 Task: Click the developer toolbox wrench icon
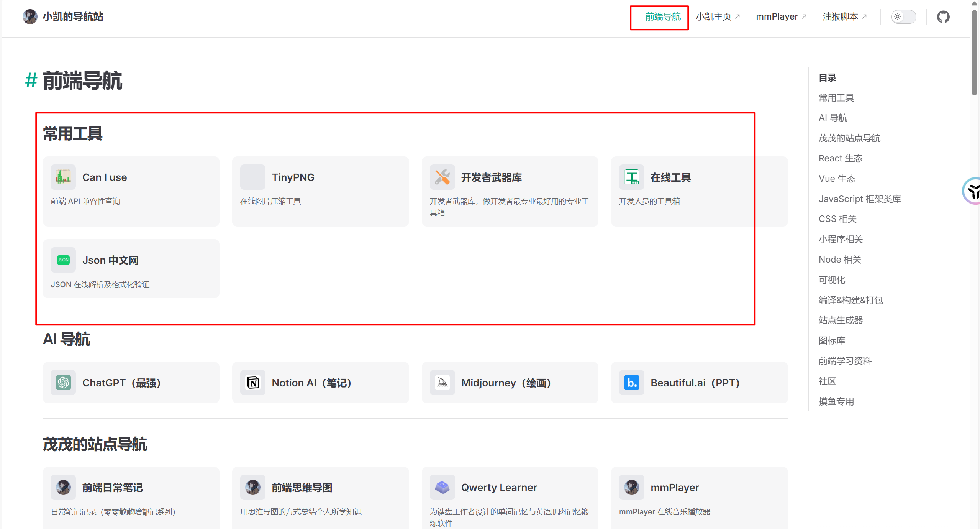442,177
